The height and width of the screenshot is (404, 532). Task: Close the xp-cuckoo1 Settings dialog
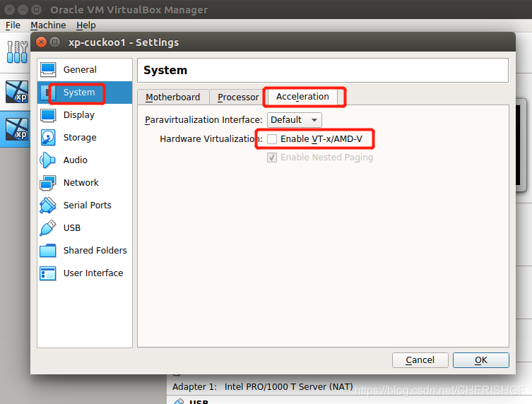pyautogui.click(x=42, y=42)
